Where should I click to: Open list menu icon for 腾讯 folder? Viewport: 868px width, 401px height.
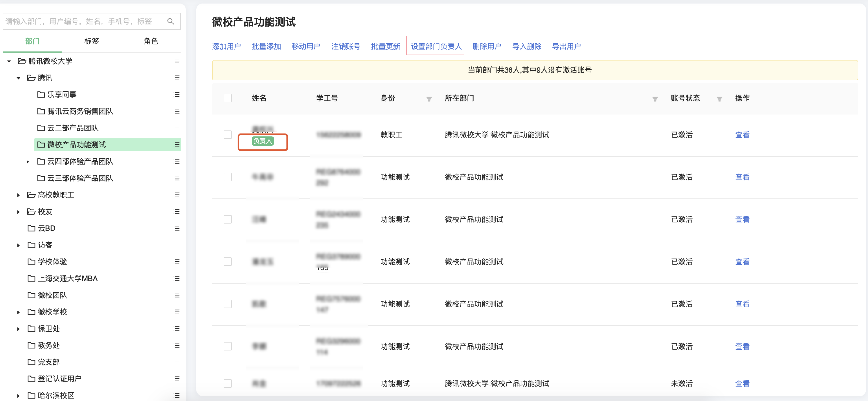coord(176,78)
